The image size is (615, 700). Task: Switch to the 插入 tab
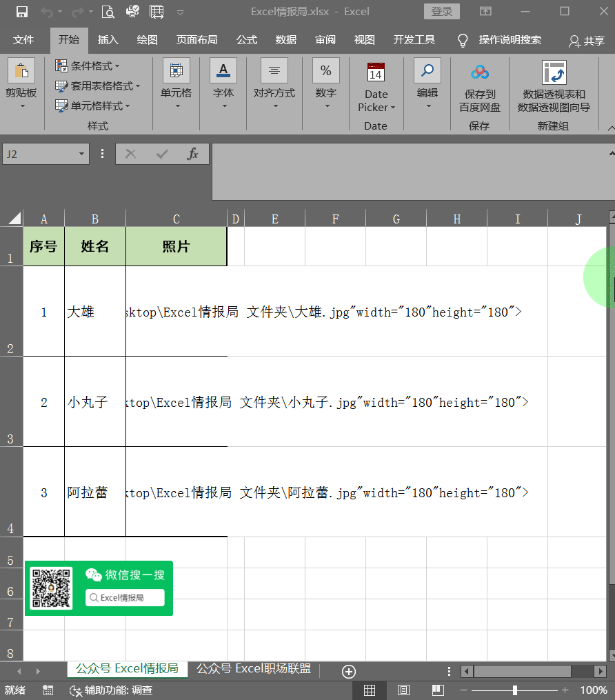[108, 40]
